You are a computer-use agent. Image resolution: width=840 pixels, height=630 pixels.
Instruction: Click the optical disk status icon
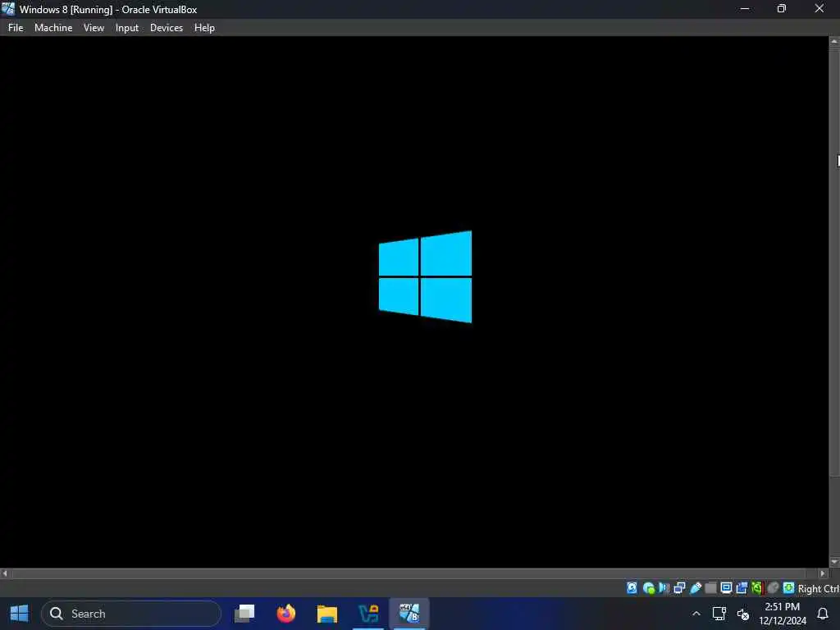(x=649, y=588)
